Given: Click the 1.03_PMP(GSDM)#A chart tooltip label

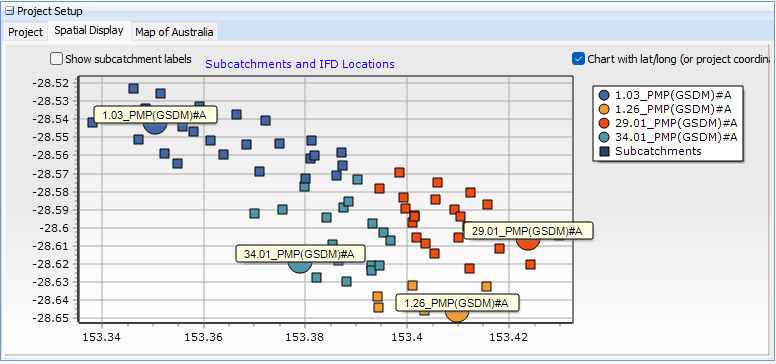Looking at the screenshot, I should 156,115.
